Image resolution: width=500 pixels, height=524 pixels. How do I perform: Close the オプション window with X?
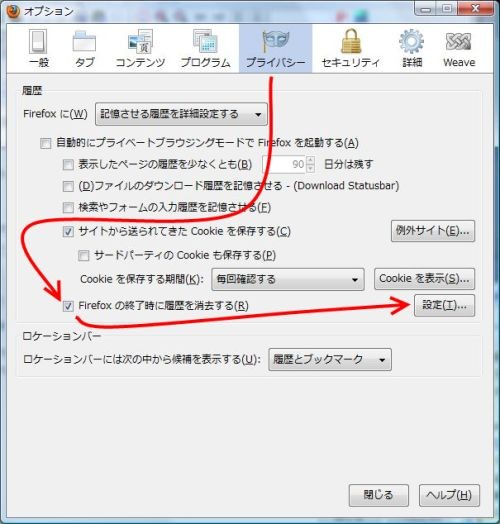coord(475,8)
